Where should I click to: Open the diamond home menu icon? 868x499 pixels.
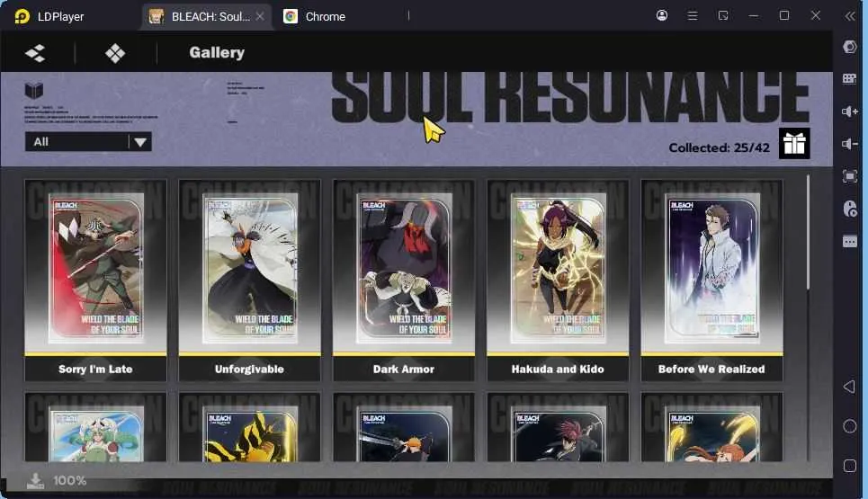[115, 53]
